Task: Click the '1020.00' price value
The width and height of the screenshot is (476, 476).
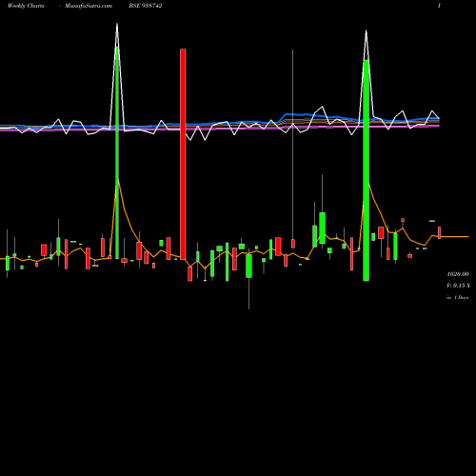Action: click(458, 274)
